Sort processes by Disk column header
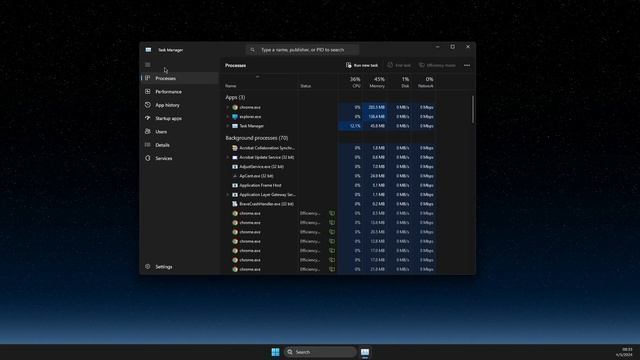The height and width of the screenshot is (360, 640). click(399, 82)
